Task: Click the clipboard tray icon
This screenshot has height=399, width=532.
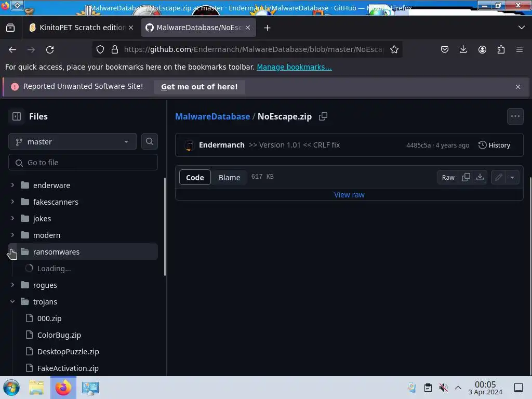Action: click(x=428, y=388)
